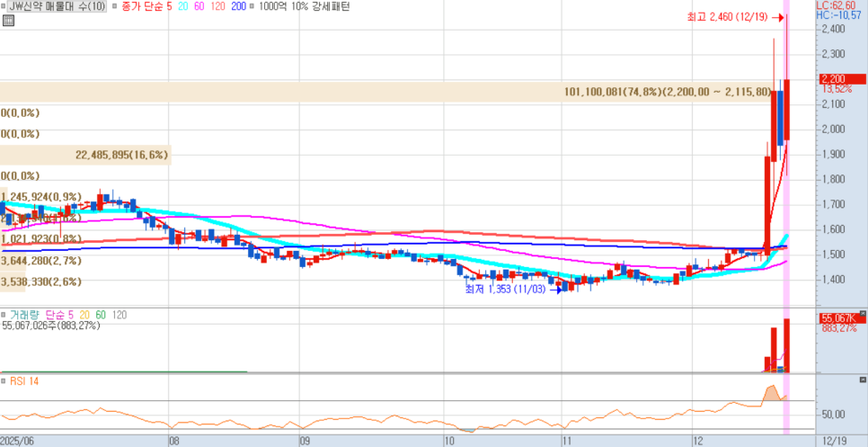Click the 3,538,330(2,6%) profile label
Screen dimensions: 868x447
(41, 282)
